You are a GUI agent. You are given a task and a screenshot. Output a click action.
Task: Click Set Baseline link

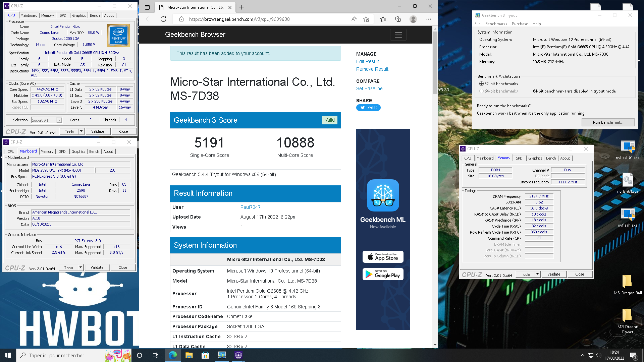click(x=369, y=88)
